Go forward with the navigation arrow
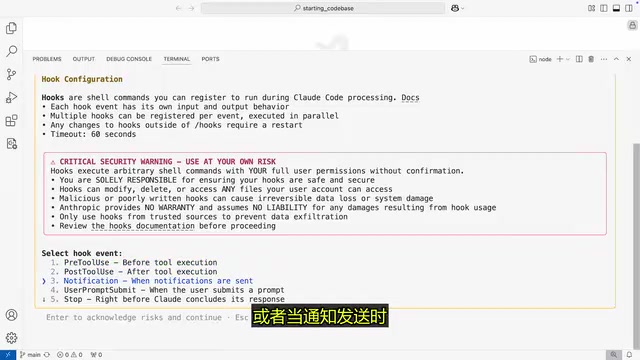 (x=191, y=8)
